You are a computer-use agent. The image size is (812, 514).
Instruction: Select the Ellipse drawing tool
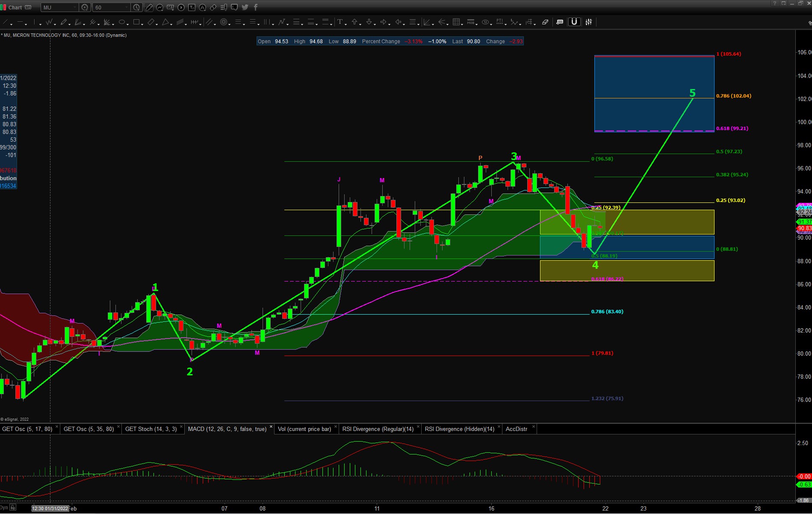122,22
